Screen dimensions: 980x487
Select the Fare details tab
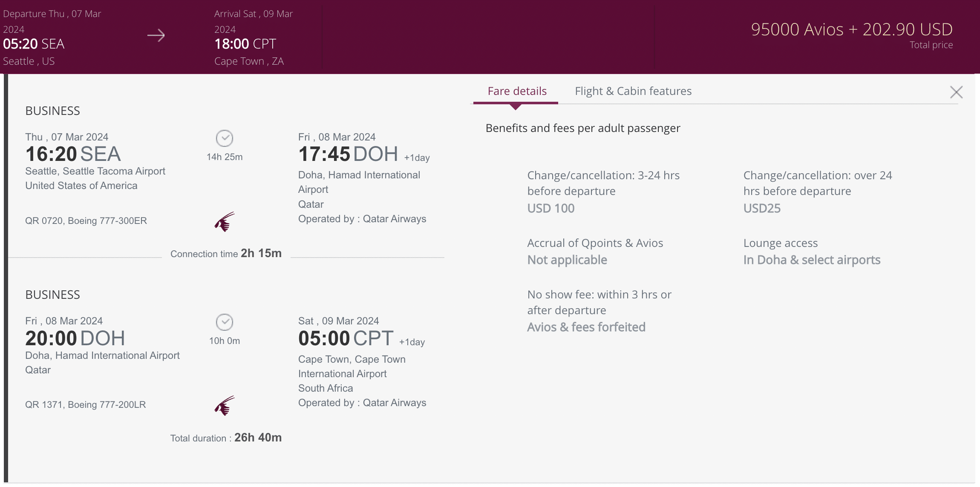tap(517, 91)
